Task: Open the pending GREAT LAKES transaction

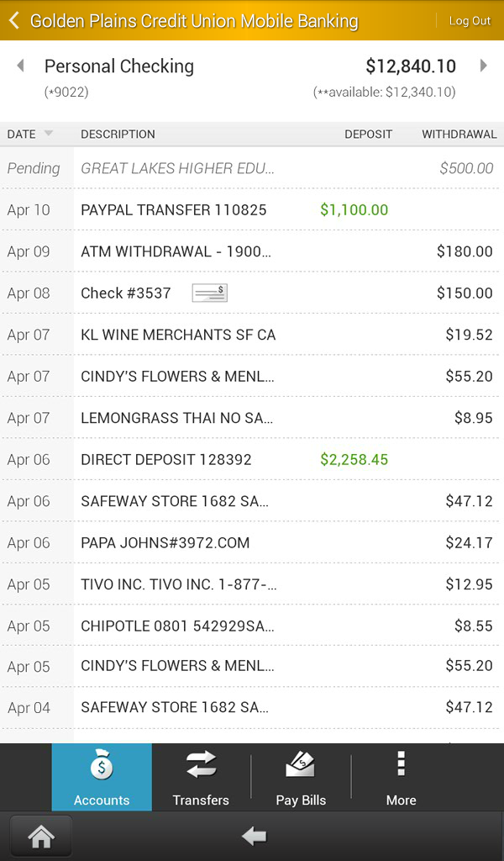Action: point(252,168)
